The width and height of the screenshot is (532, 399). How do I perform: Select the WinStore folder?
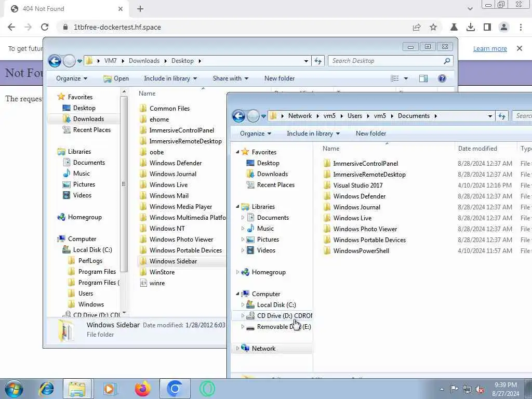coord(157,272)
